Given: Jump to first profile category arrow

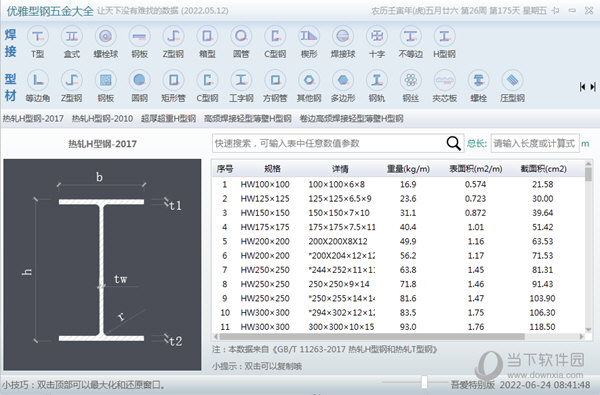Looking at the screenshot, I should click(582, 87).
